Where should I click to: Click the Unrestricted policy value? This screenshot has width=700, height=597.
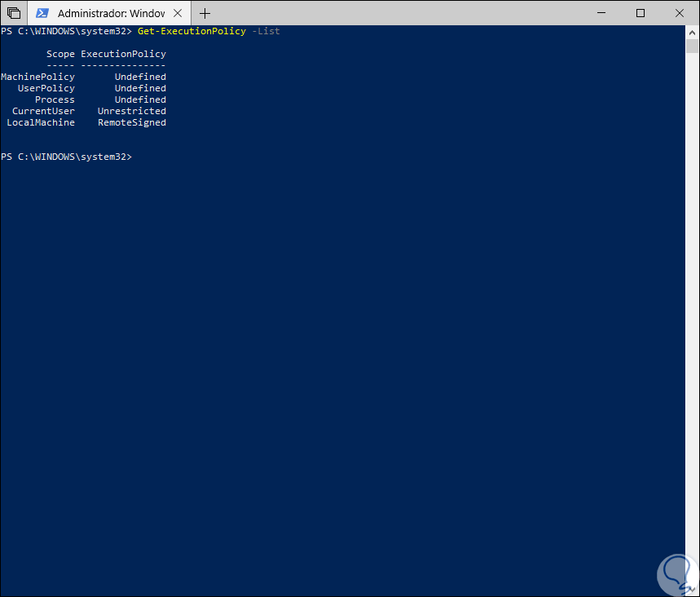tap(132, 111)
